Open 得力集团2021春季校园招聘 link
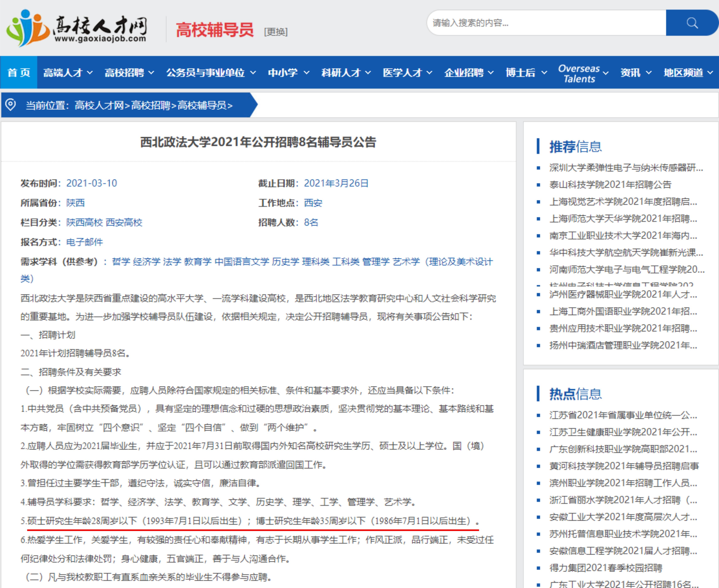 (x=606, y=568)
